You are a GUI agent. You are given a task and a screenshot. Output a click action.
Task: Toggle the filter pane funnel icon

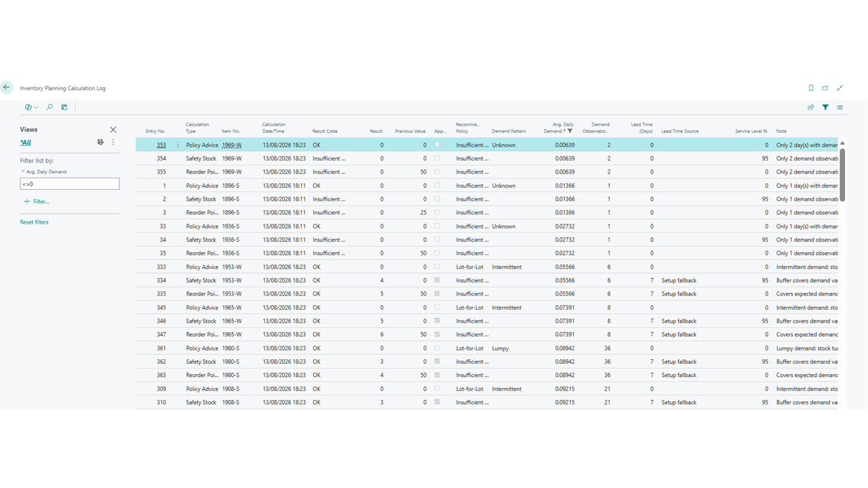(825, 107)
